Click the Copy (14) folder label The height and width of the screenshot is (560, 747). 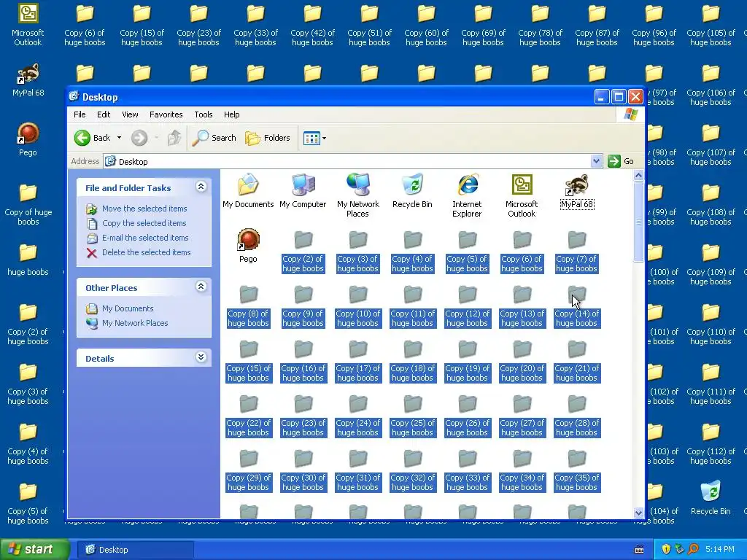[576, 319]
